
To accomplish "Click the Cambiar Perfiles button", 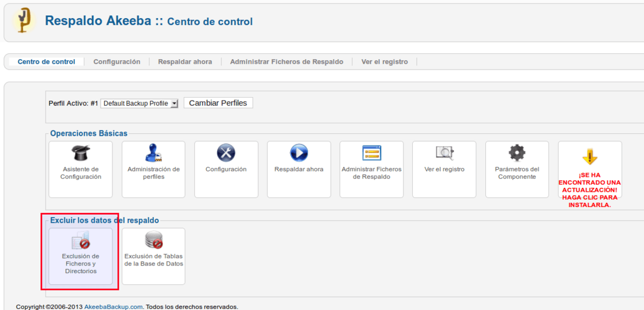I will coord(218,103).
